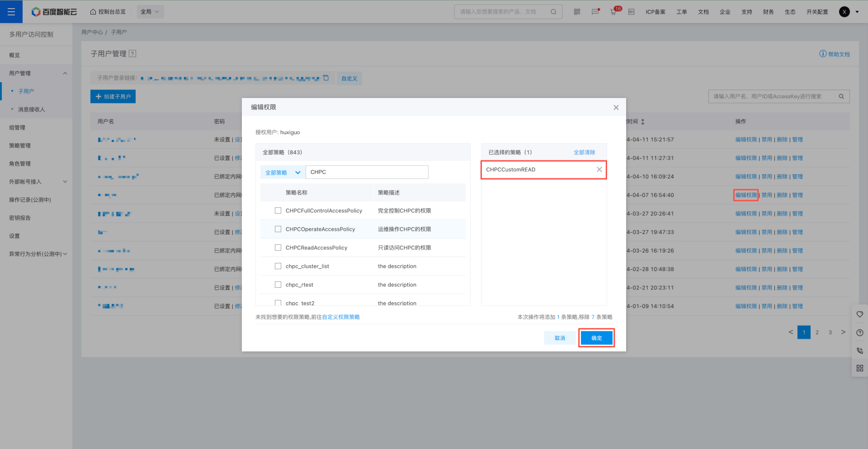
Task: Open 工单 in top navigation
Action: tap(681, 12)
